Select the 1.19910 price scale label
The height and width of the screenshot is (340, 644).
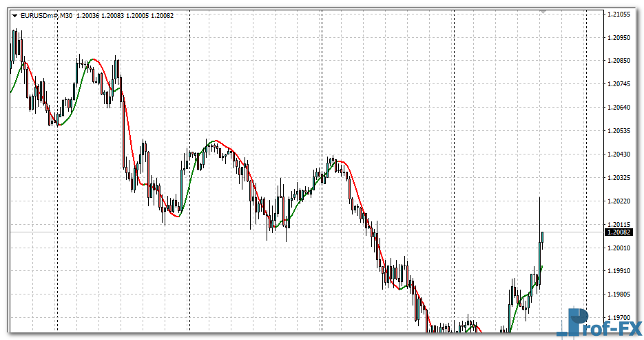[x=620, y=271]
